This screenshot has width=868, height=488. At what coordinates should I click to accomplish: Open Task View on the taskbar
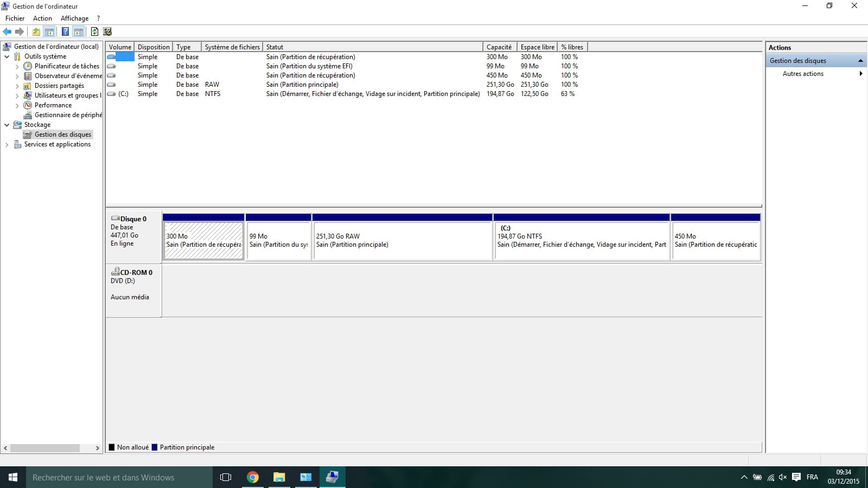click(x=226, y=477)
